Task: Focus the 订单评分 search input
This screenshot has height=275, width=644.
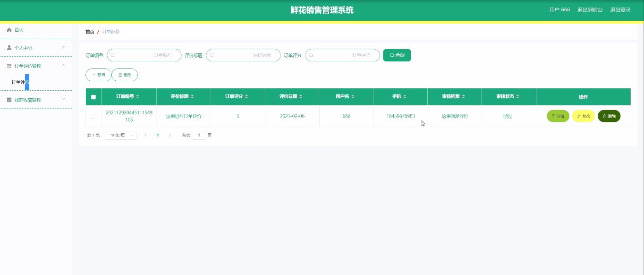Action: (343, 55)
